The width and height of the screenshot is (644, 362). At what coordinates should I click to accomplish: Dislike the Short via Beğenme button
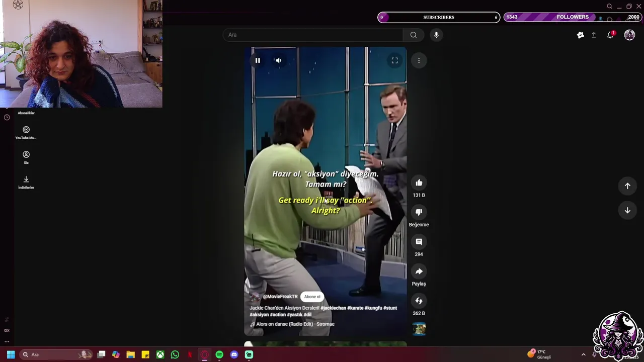(x=419, y=212)
